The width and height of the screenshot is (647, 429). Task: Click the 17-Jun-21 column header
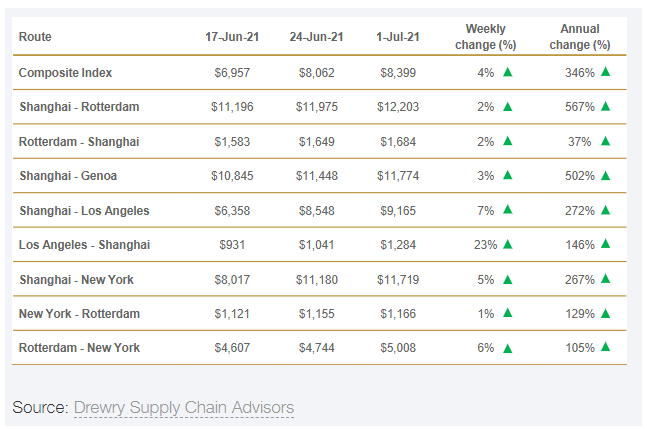click(x=232, y=37)
